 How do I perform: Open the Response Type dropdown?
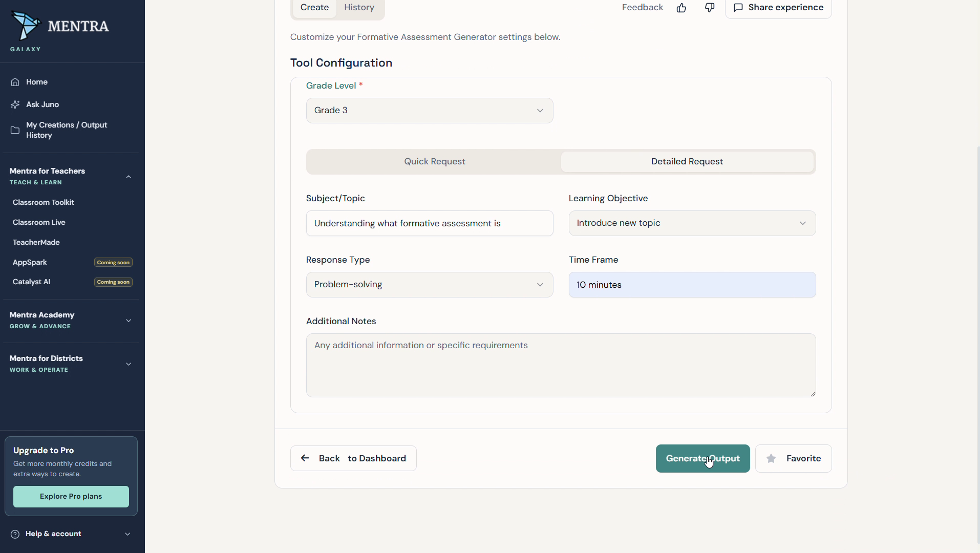[x=430, y=285]
